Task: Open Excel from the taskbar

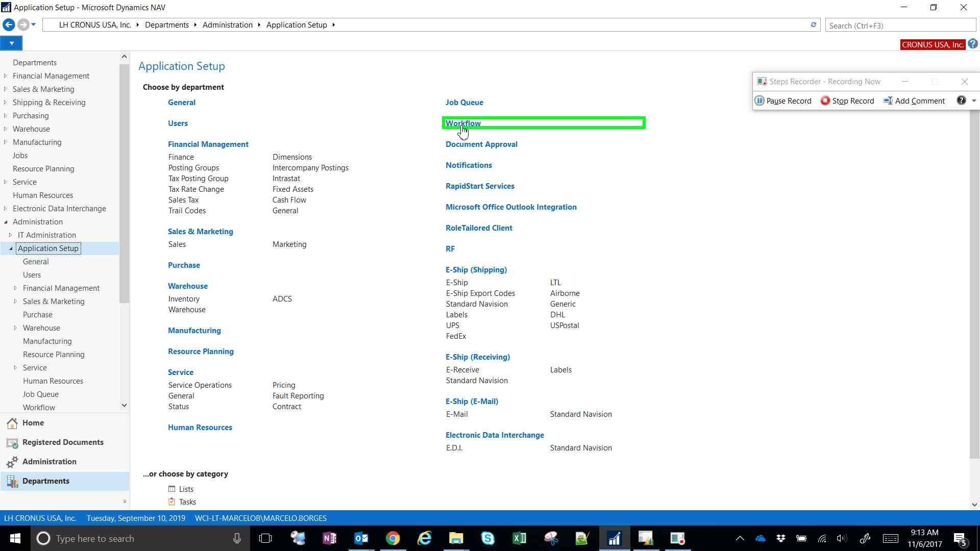Action: point(519,538)
